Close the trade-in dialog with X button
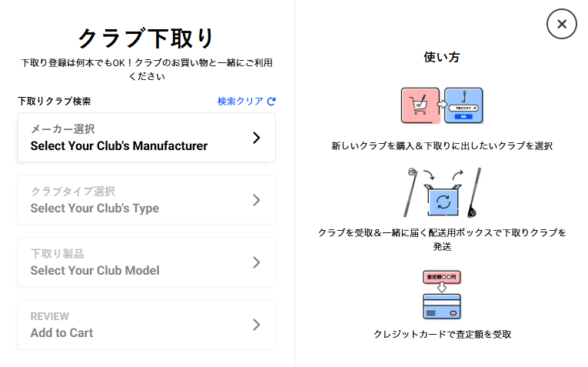The height and width of the screenshot is (367, 588). [561, 24]
